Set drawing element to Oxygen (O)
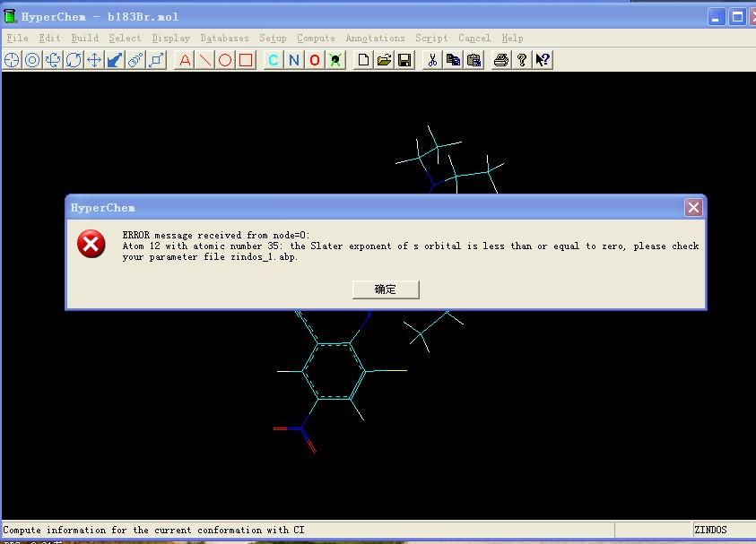 (x=315, y=60)
